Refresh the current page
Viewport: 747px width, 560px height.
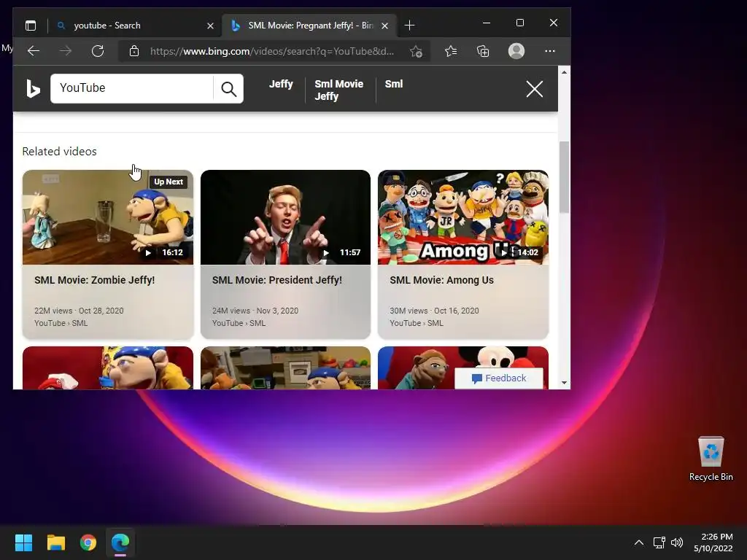[x=98, y=51]
